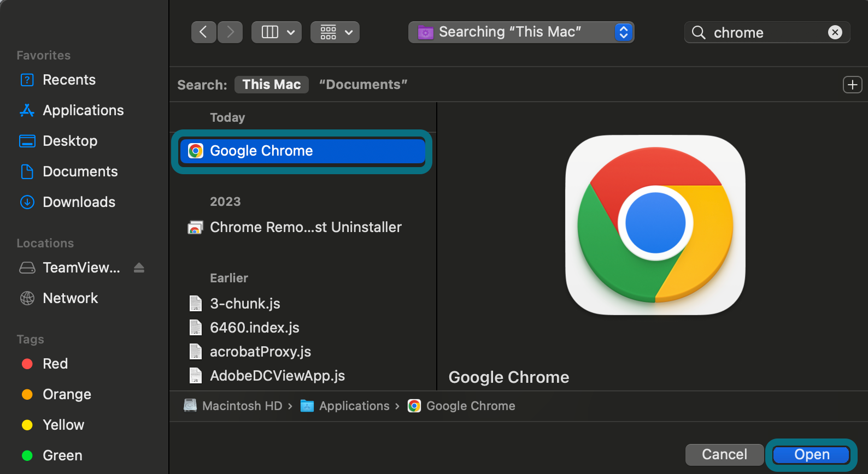
Task: Click the Applications sidebar icon
Action: click(27, 110)
